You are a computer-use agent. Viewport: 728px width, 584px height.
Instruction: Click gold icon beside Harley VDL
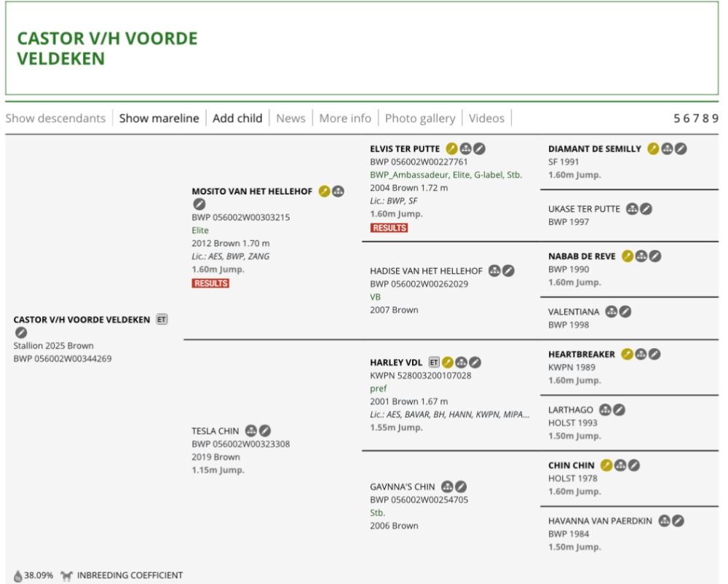click(448, 362)
